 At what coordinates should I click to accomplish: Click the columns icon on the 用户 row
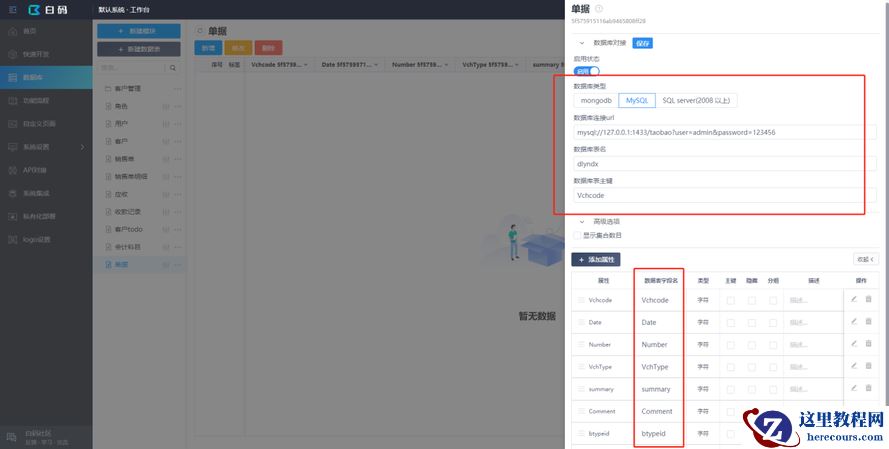pyautogui.click(x=166, y=124)
